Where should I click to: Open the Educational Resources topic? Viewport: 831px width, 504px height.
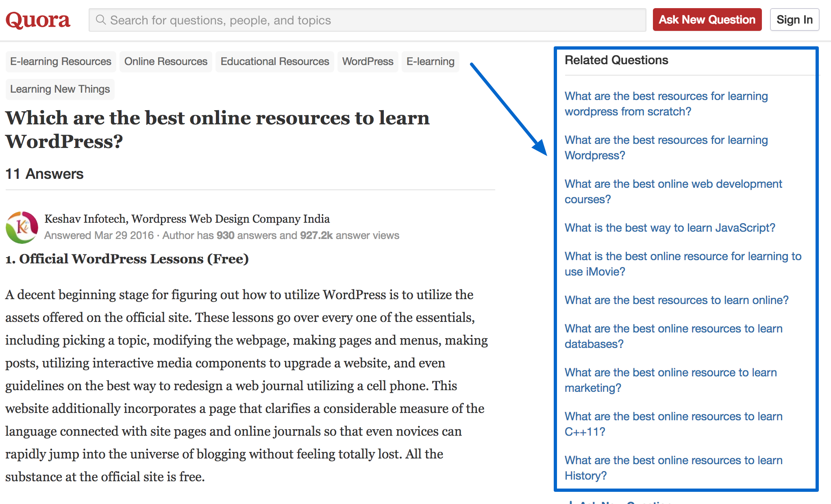274,61
